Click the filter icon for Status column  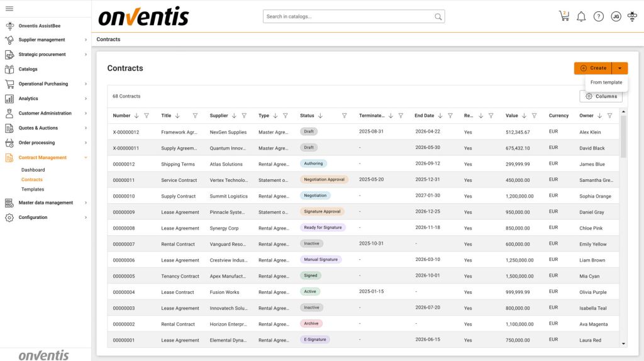pos(344,116)
